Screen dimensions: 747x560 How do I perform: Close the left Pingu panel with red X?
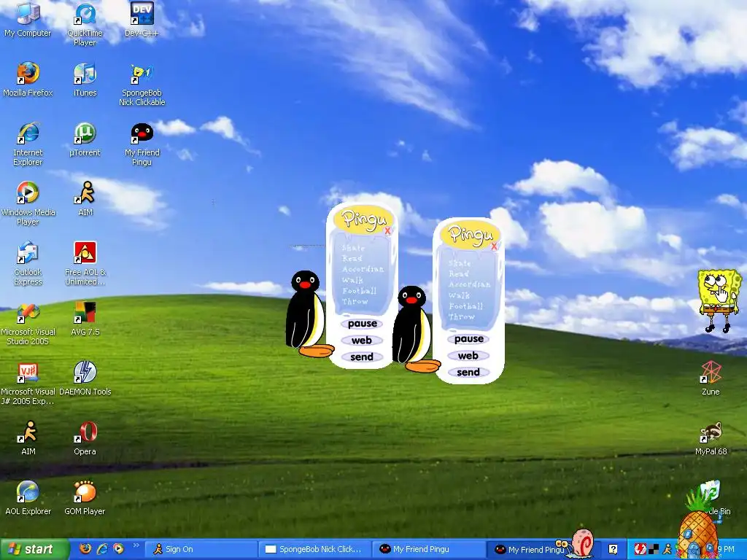click(388, 231)
